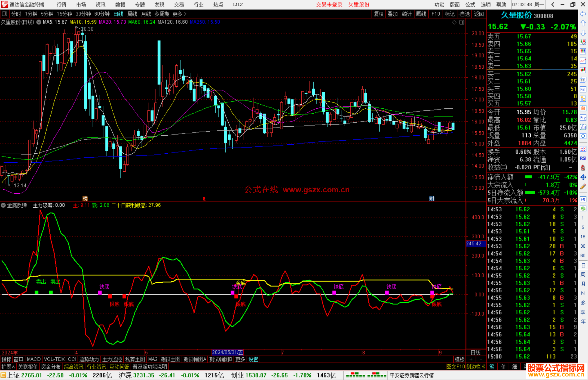This screenshot has height=380, width=588.
Task: Click the MA250 blue indicator label
Action: tap(205, 22)
